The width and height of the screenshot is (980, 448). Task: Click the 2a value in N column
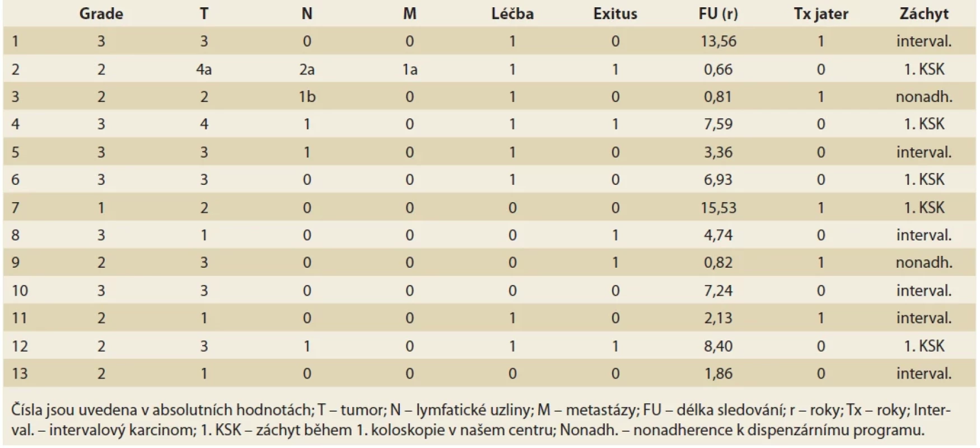point(307,69)
